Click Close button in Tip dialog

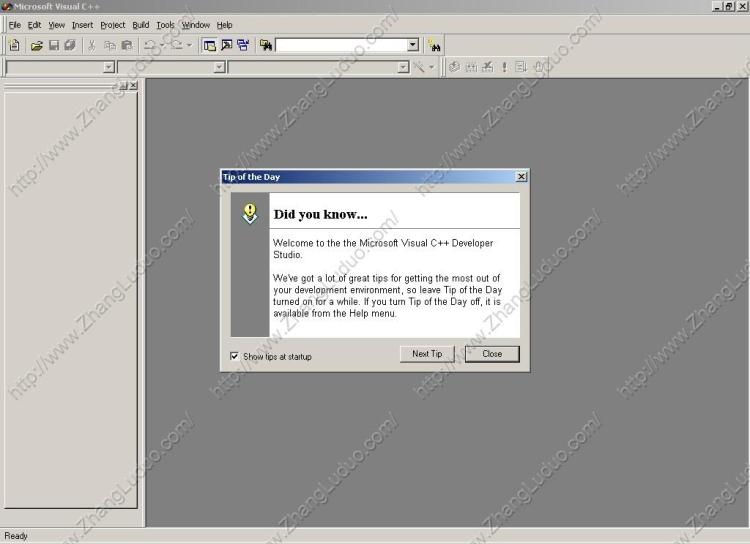(x=492, y=354)
